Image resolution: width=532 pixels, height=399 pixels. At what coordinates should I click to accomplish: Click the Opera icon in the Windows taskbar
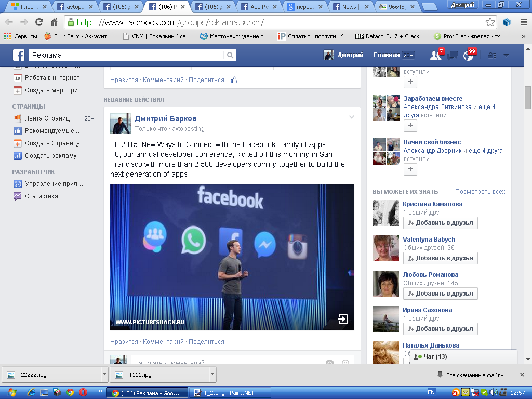pos(83,393)
